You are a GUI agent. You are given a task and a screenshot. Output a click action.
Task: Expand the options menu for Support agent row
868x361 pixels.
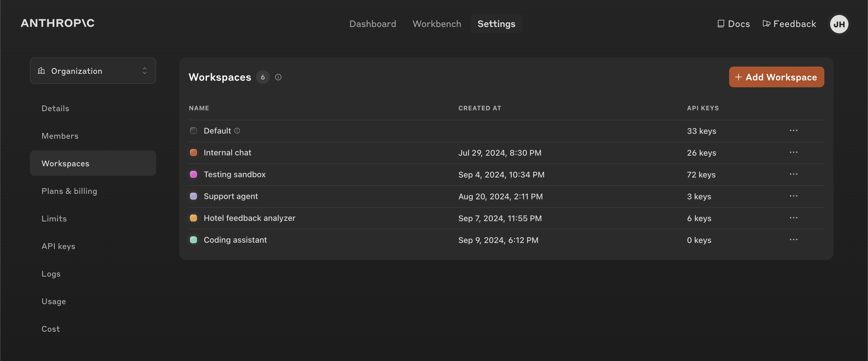pos(794,196)
